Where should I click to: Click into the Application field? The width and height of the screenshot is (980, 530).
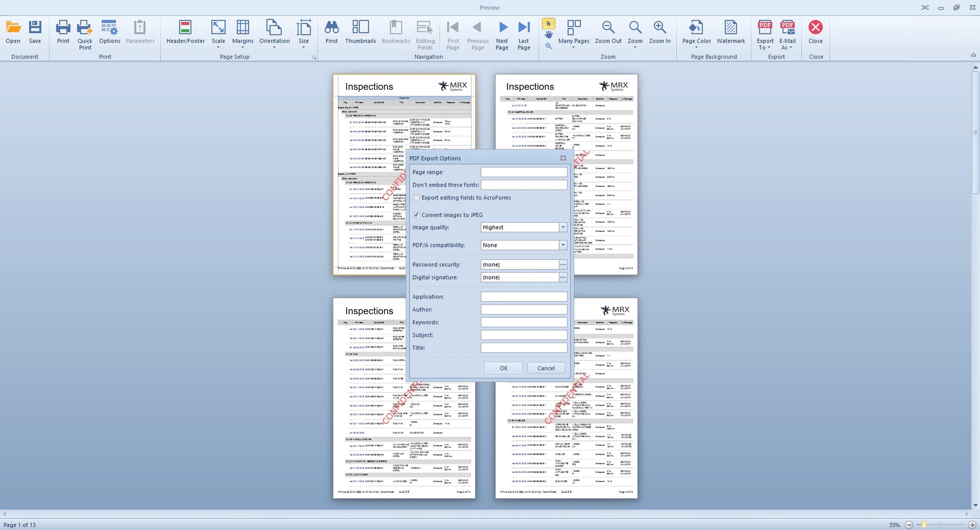point(524,297)
